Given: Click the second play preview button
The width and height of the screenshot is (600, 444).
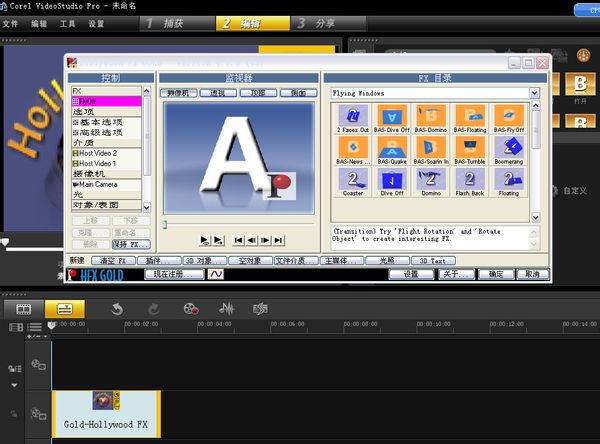Looking at the screenshot, I should 218,240.
